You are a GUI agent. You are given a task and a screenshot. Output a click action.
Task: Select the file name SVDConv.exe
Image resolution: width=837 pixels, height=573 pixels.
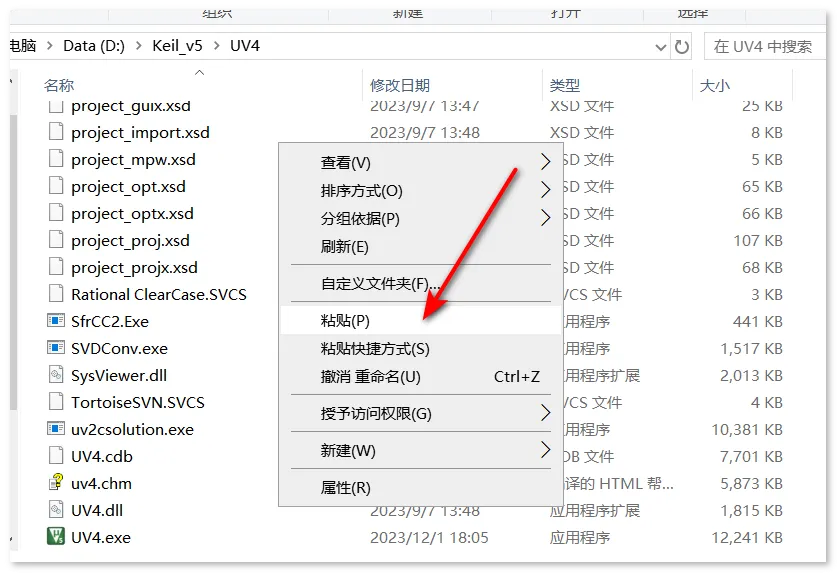[120, 348]
